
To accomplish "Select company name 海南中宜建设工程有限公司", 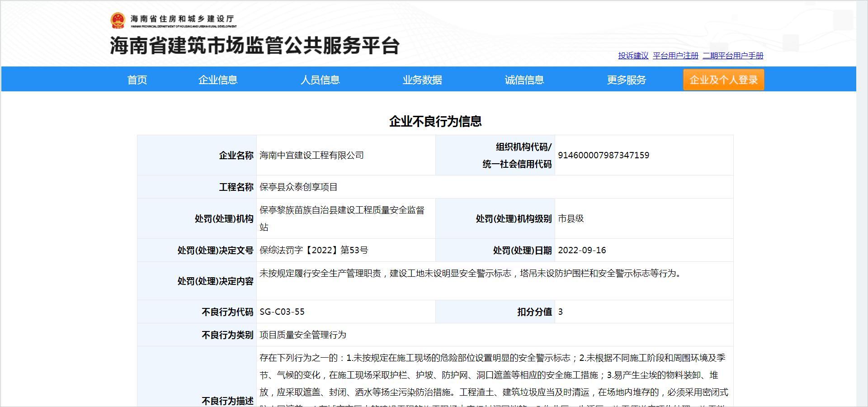I will coord(311,155).
